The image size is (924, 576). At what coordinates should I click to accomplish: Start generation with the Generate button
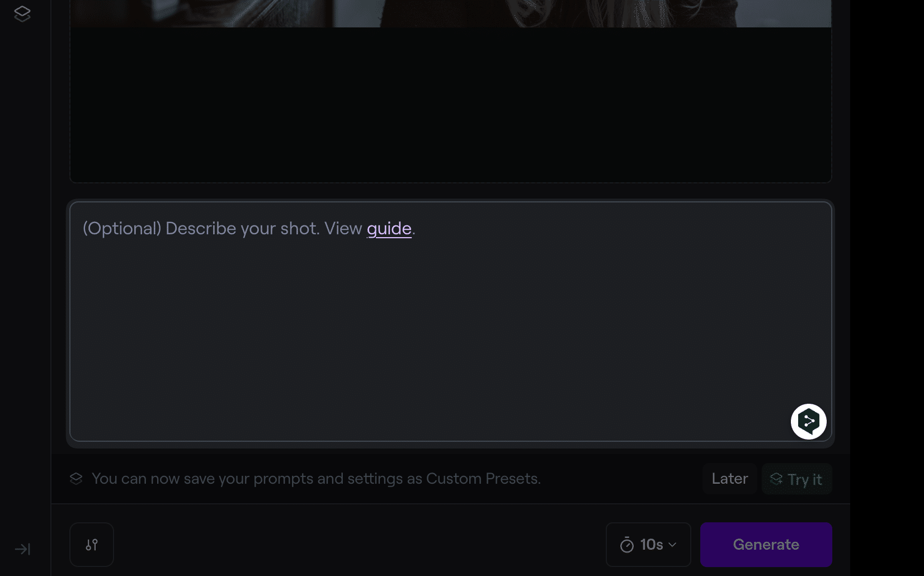766,545
